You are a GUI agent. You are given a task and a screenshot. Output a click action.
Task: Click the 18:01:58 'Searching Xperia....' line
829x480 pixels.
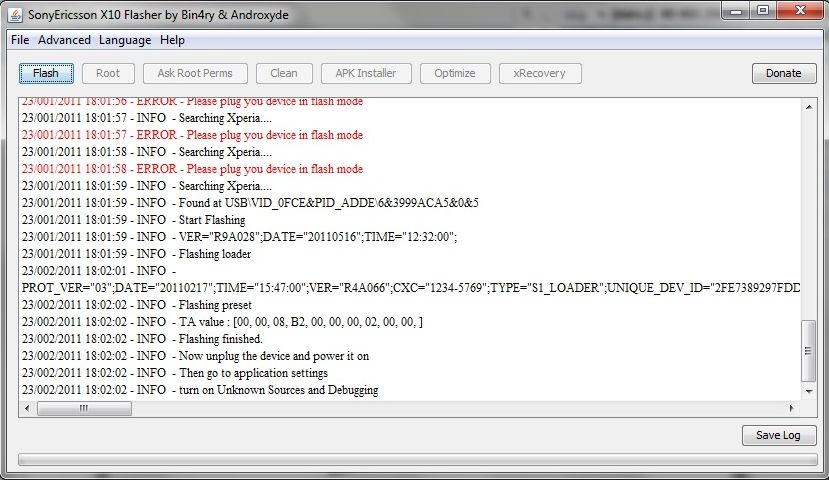tap(147, 152)
